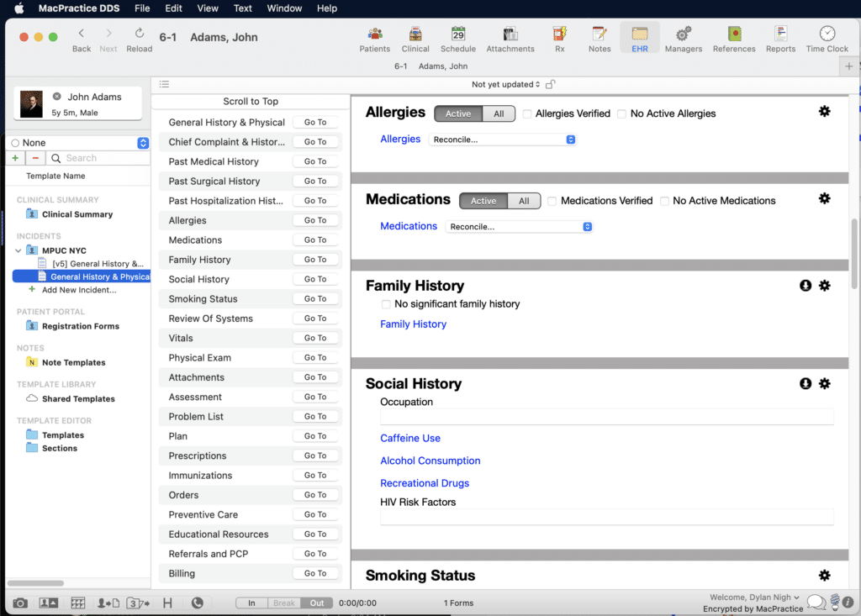Viewport: 861px width, 616px height.
Task: Click the info icon in status bar
Action: coord(848,603)
